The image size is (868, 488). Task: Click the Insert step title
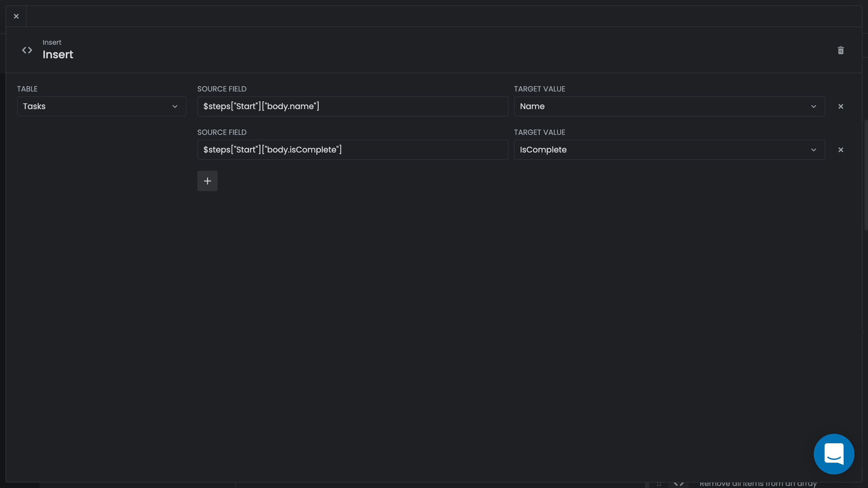click(x=58, y=55)
